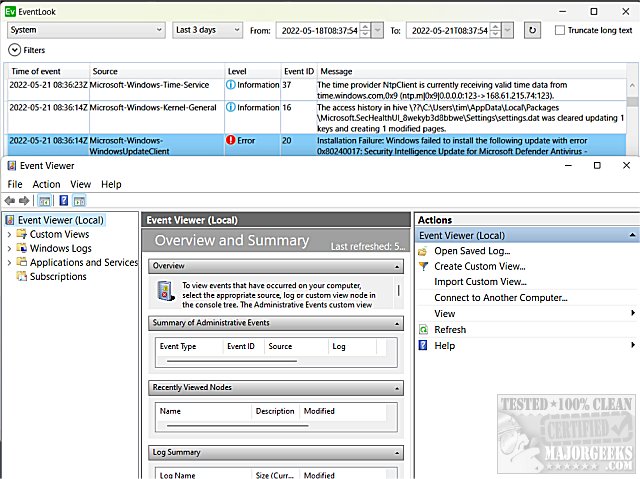
Task: Click the blue Help icon in toolbar
Action: click(63, 201)
